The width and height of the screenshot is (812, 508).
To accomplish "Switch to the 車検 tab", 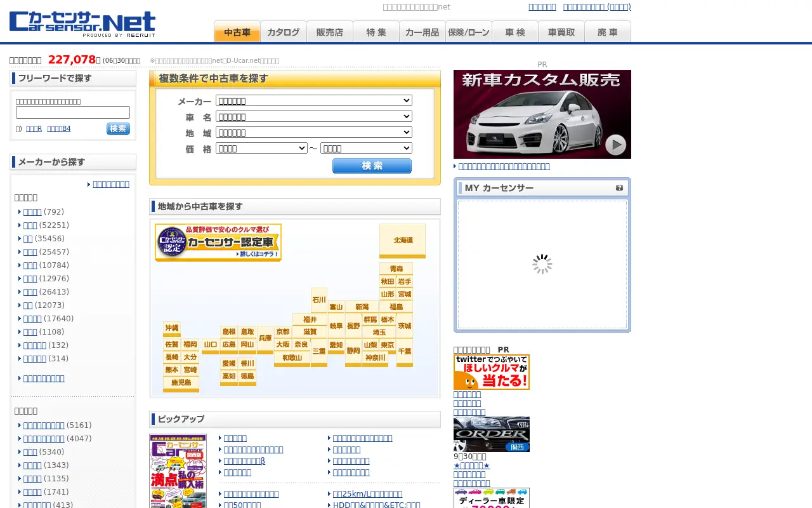I will coord(515,32).
